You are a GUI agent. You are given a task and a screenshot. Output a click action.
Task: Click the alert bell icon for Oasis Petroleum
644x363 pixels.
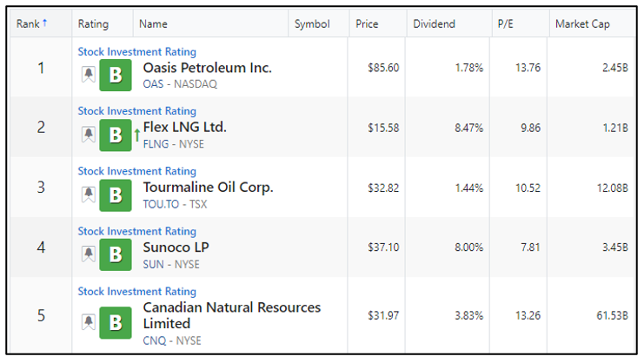tap(89, 74)
